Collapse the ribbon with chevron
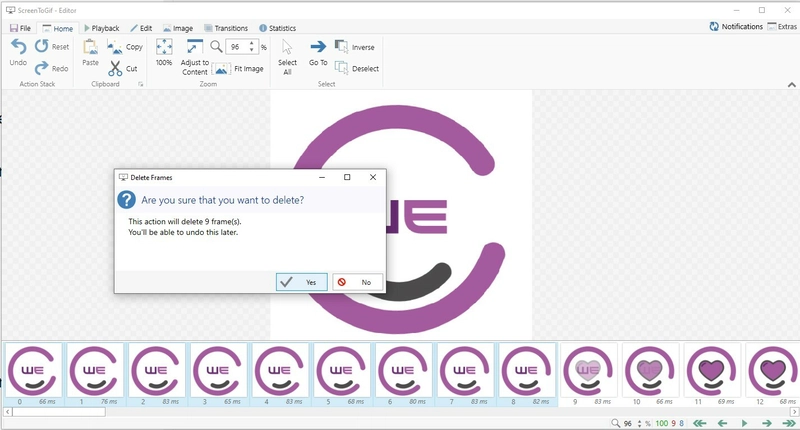 (791, 85)
